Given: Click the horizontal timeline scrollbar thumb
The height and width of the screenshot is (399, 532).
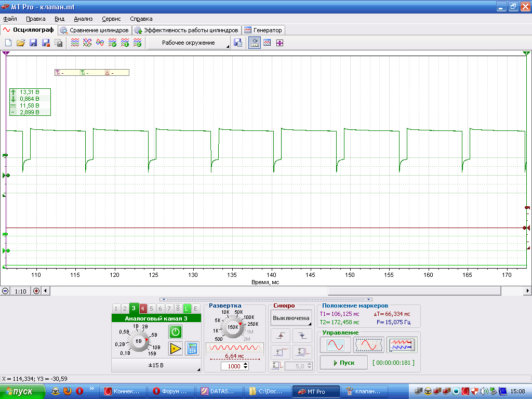Looking at the screenshot, I should click(x=414, y=291).
